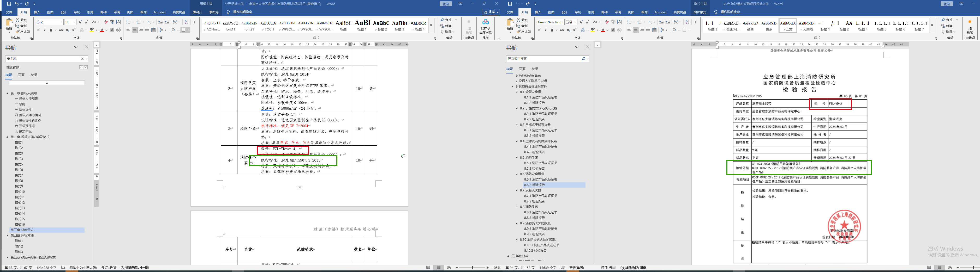The width and height of the screenshot is (980, 272).
Task: Toggle center alignment in right Word window
Action: tap(636, 30)
